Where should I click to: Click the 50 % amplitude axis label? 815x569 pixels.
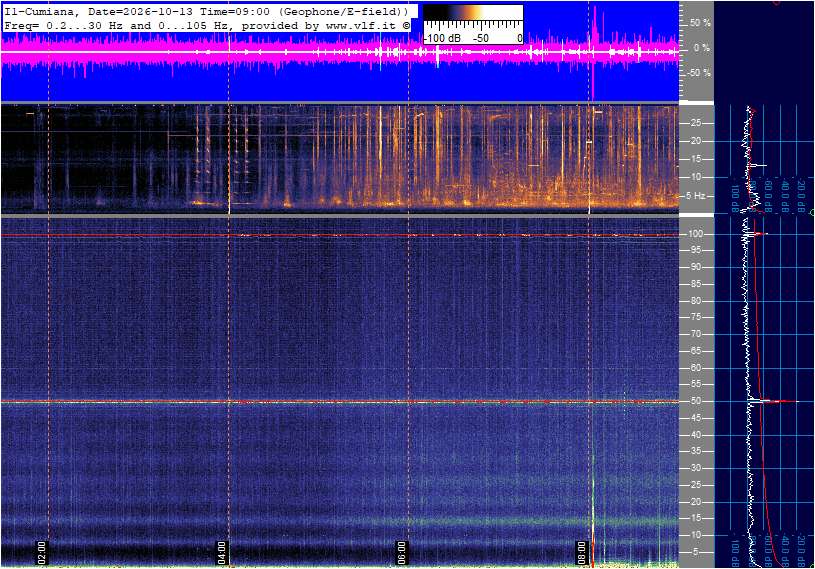click(x=700, y=23)
